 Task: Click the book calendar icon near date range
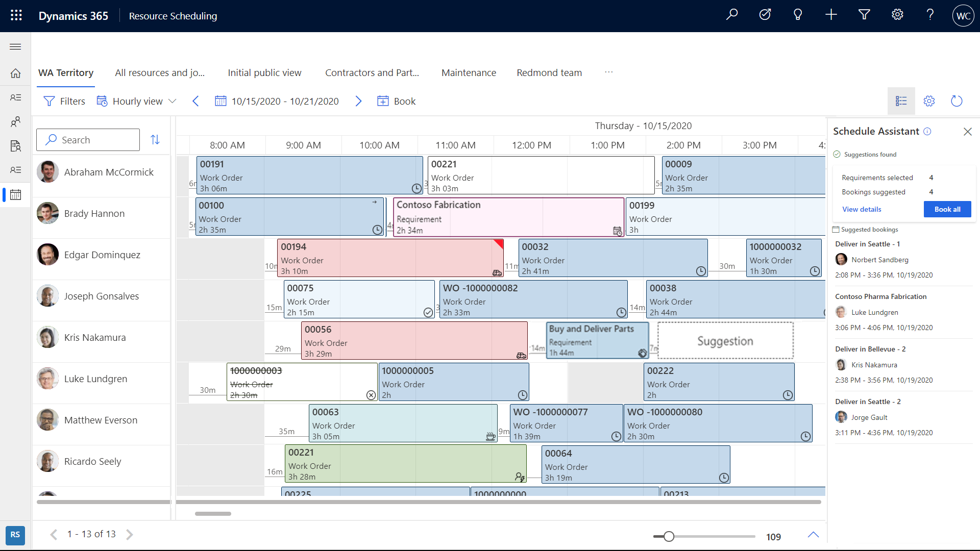pos(384,101)
